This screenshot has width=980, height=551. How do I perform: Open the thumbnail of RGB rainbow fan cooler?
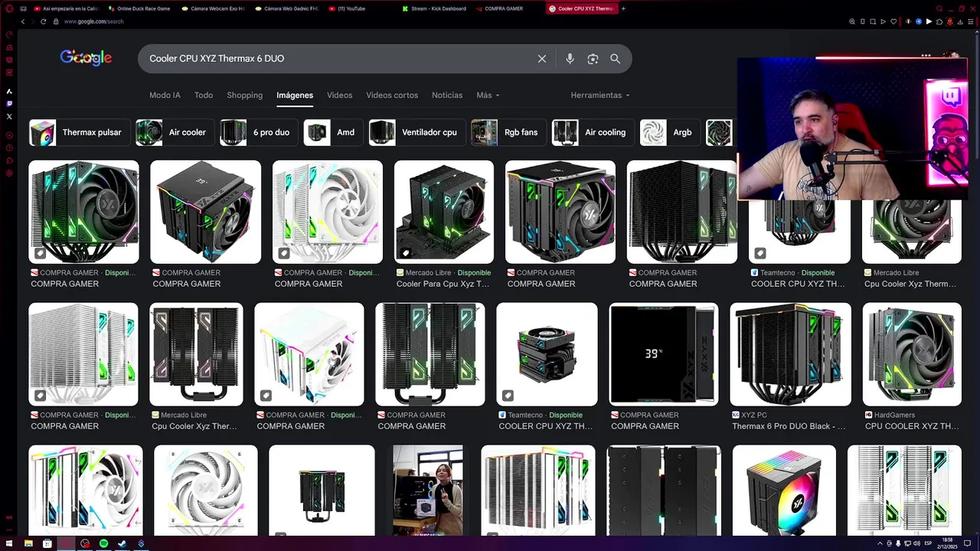[x=784, y=491]
